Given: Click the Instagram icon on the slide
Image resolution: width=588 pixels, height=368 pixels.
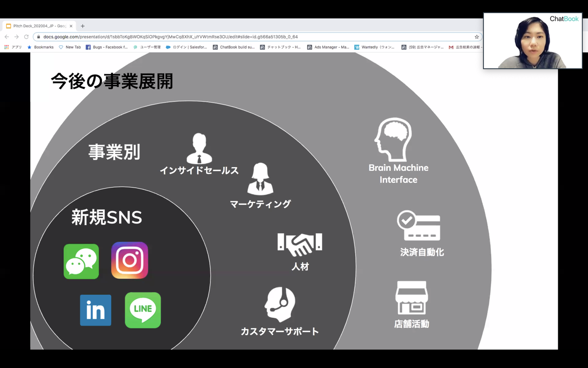Looking at the screenshot, I should click(x=129, y=260).
